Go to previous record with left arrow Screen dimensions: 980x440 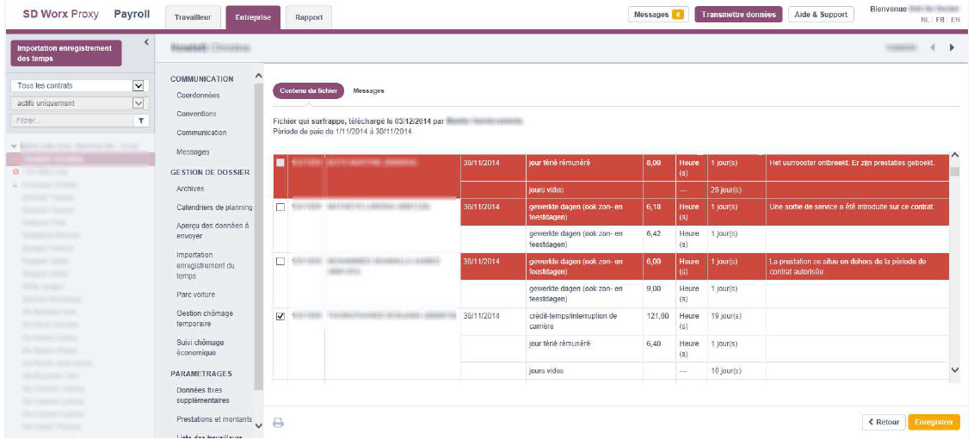(933, 47)
